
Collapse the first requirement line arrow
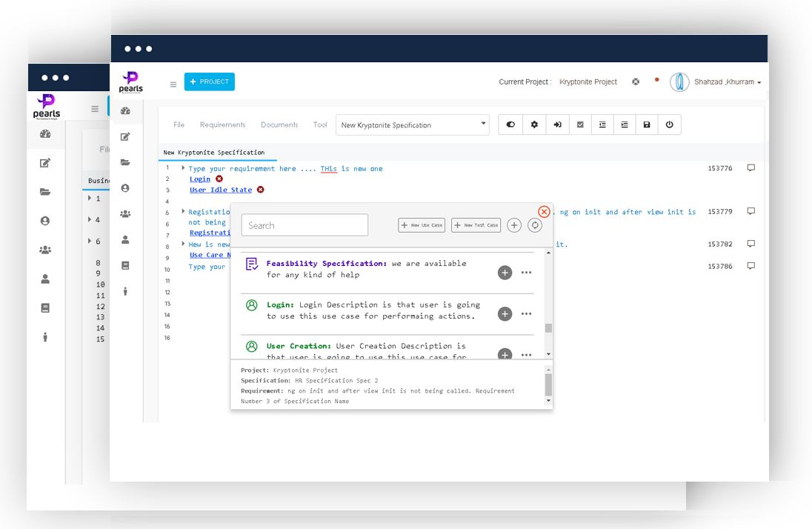pos(183,168)
